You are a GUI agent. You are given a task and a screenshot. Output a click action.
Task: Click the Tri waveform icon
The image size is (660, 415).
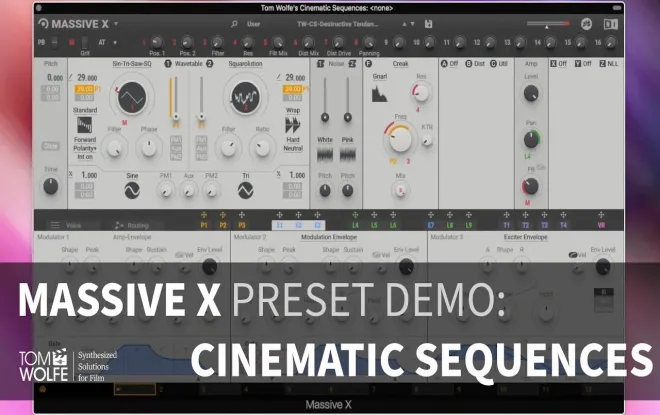[x=245, y=191]
